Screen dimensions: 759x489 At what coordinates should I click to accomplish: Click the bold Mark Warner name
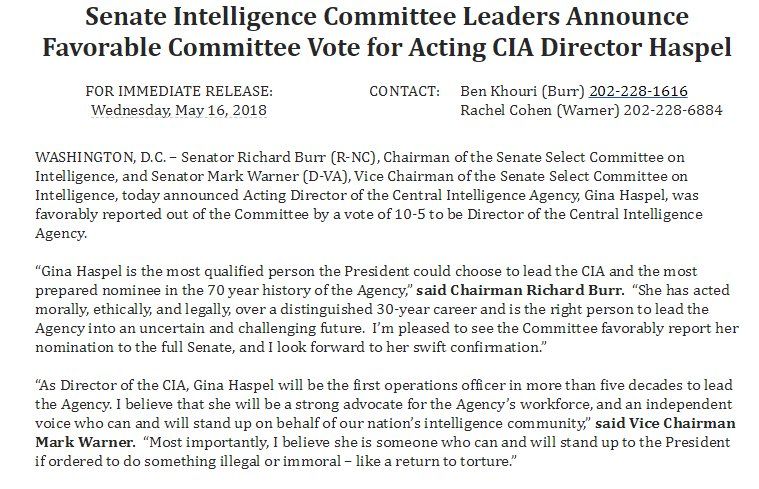coord(85,442)
